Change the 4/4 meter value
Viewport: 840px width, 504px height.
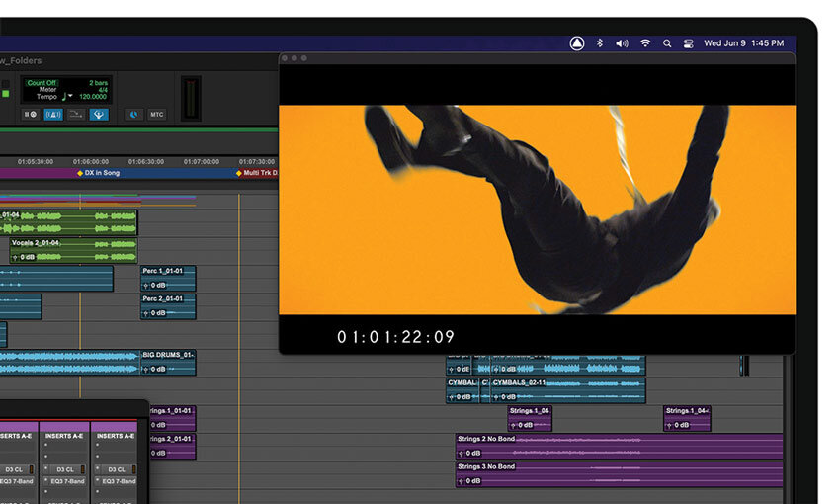[x=103, y=90]
